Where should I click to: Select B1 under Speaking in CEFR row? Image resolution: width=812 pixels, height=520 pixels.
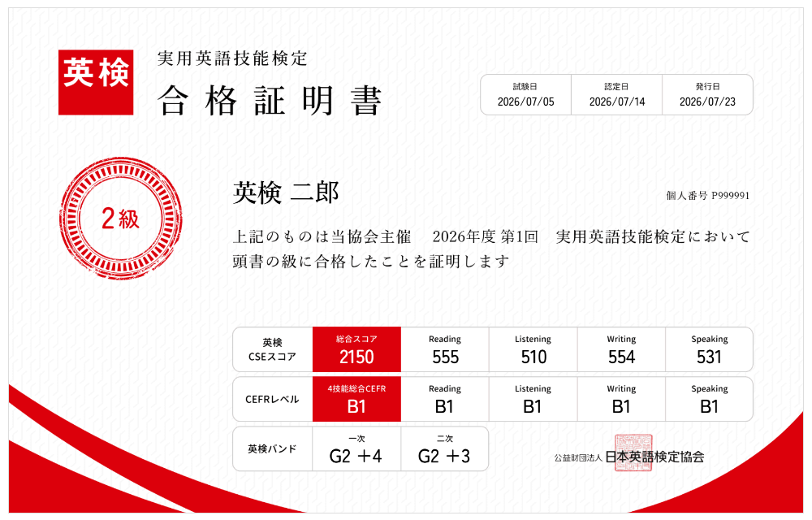coord(709,406)
